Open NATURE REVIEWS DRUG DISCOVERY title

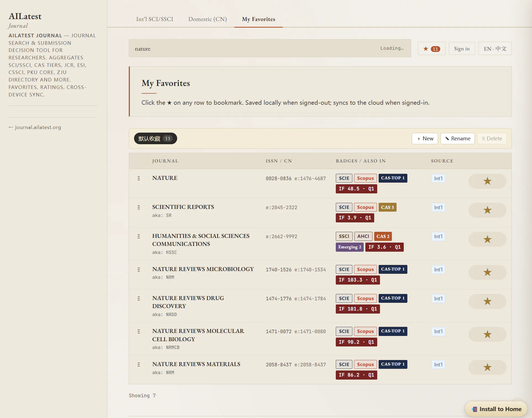click(188, 302)
